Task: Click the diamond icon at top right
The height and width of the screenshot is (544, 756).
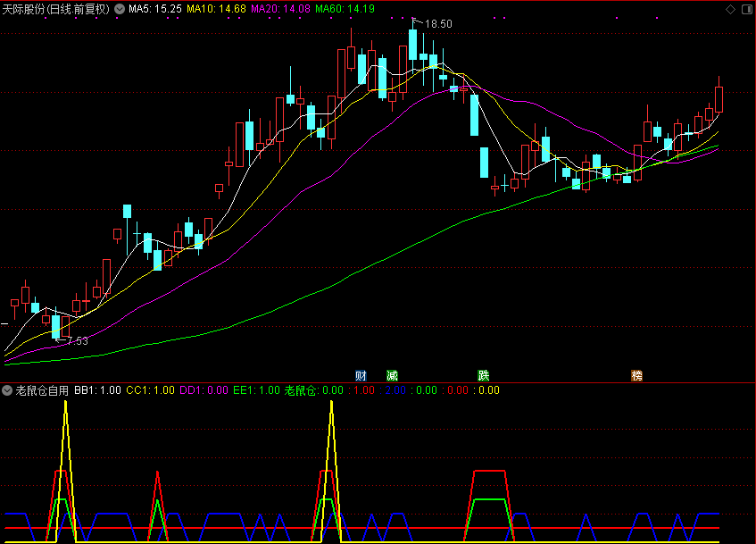Action: [730, 9]
